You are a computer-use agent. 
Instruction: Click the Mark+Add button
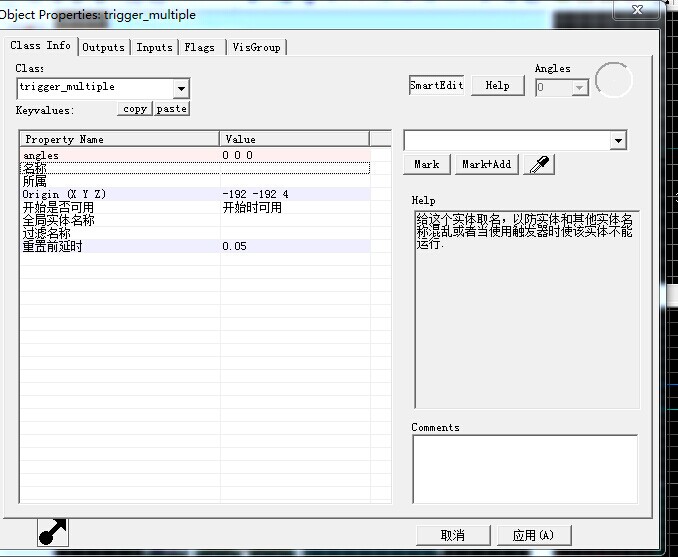tap(486, 164)
